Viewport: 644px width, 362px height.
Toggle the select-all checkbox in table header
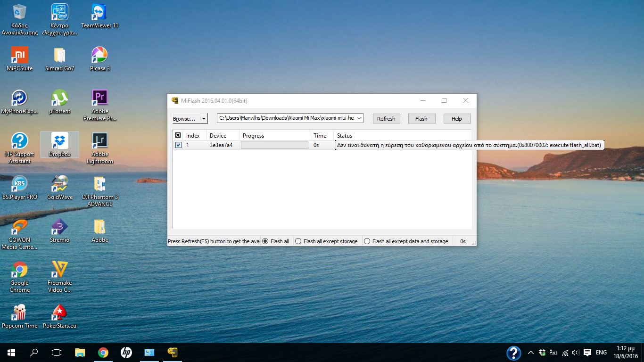click(x=178, y=135)
